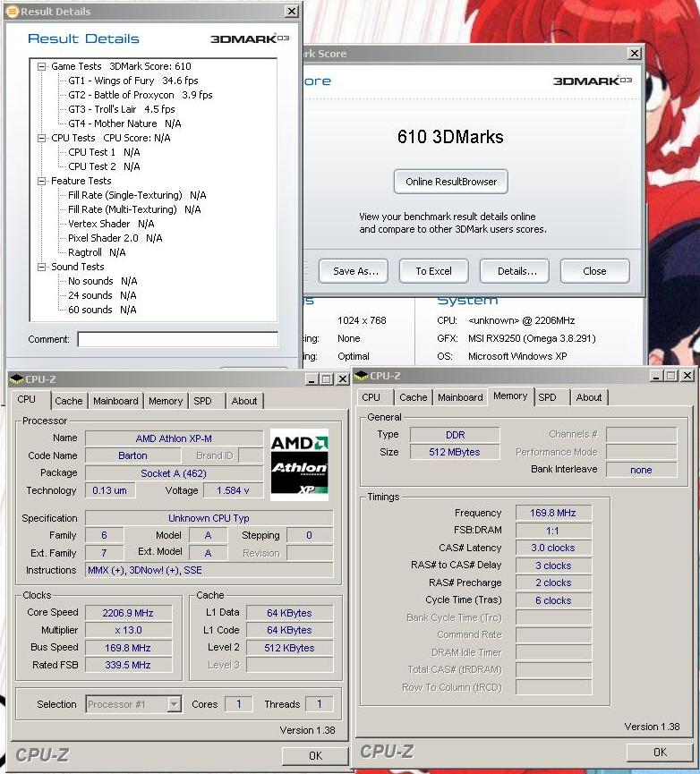Click the FSB:DRAM 1:1 value
Viewport: 700px width, 774px height.
click(553, 531)
